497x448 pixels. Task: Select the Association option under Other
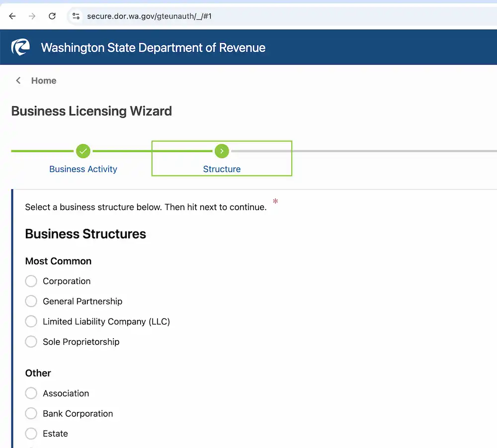tap(31, 393)
